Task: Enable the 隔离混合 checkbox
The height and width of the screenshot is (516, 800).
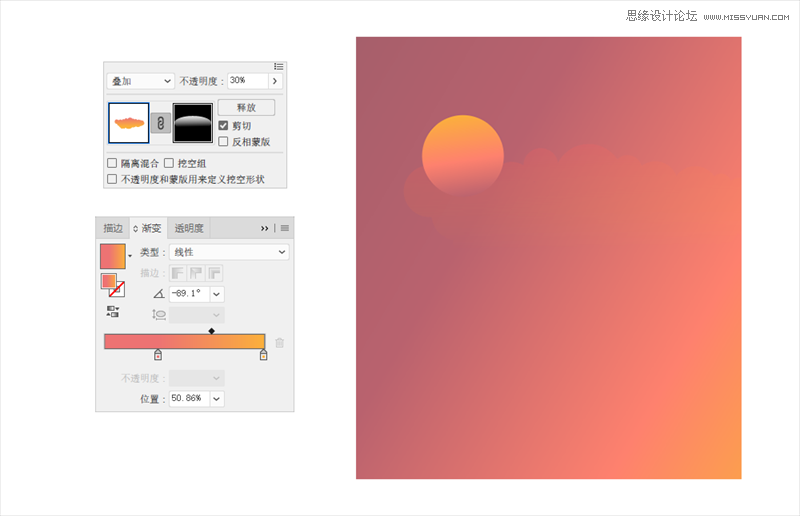Action: pos(112,163)
